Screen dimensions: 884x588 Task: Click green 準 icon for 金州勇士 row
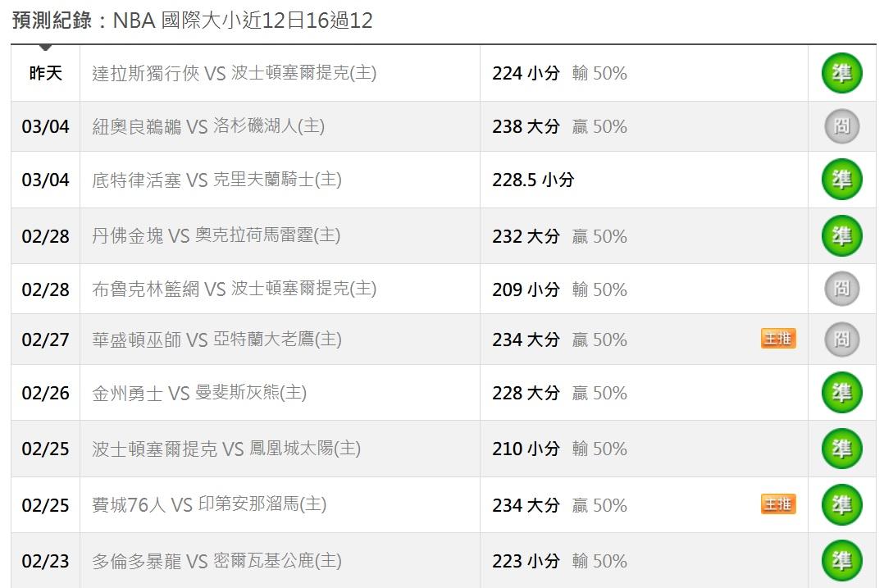click(841, 393)
